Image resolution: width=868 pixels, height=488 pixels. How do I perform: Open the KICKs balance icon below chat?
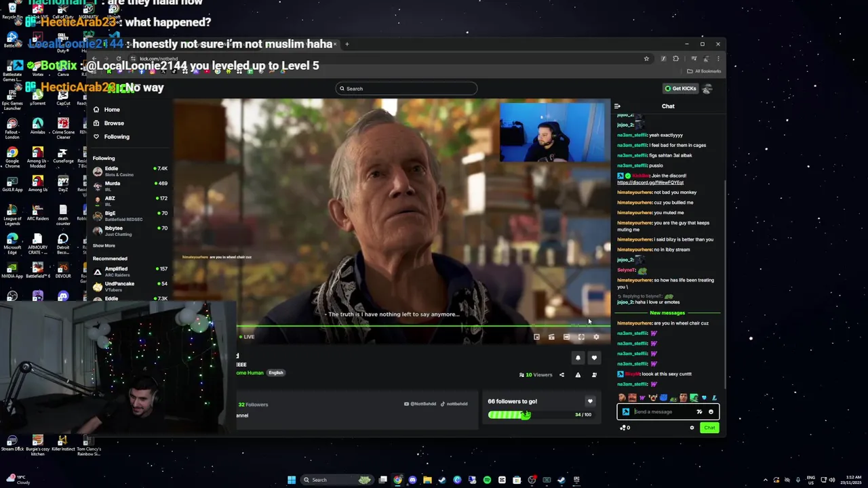point(625,428)
